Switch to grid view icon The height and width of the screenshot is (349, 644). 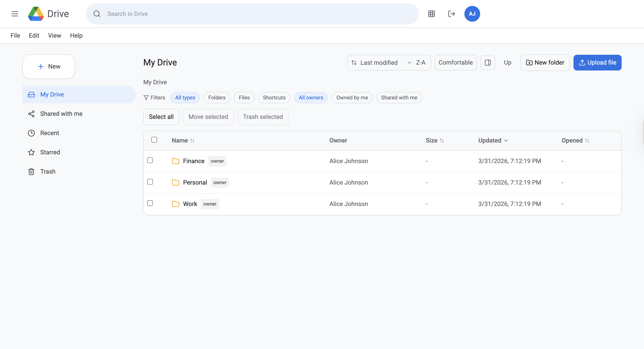pos(432,14)
